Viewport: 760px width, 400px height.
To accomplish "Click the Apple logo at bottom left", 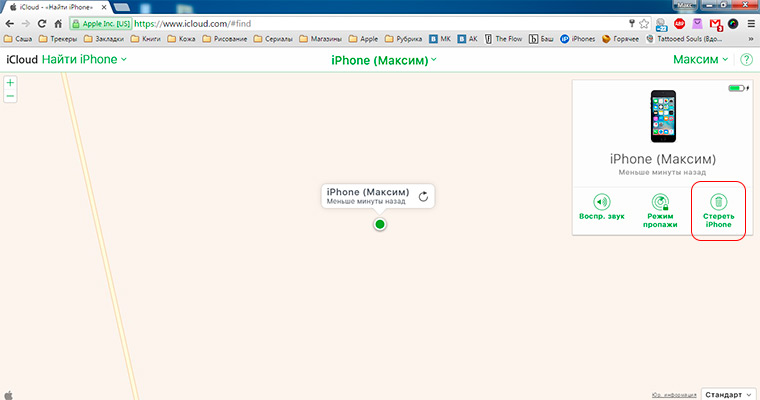I will 9,395.
